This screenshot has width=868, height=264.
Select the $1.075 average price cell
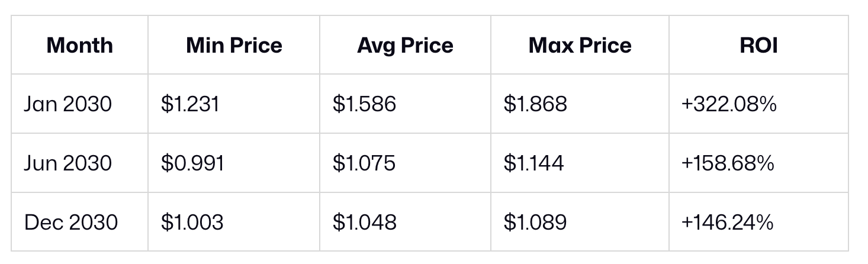pyautogui.click(x=364, y=163)
